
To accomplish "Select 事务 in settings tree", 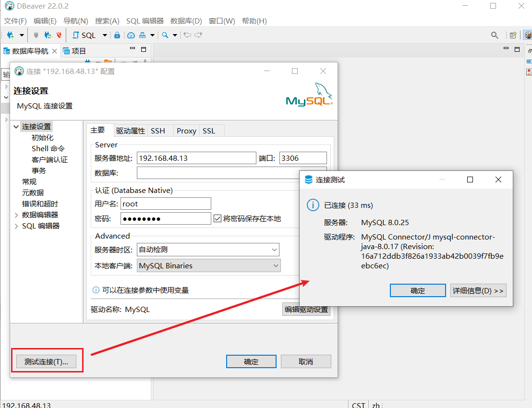I will [39, 170].
